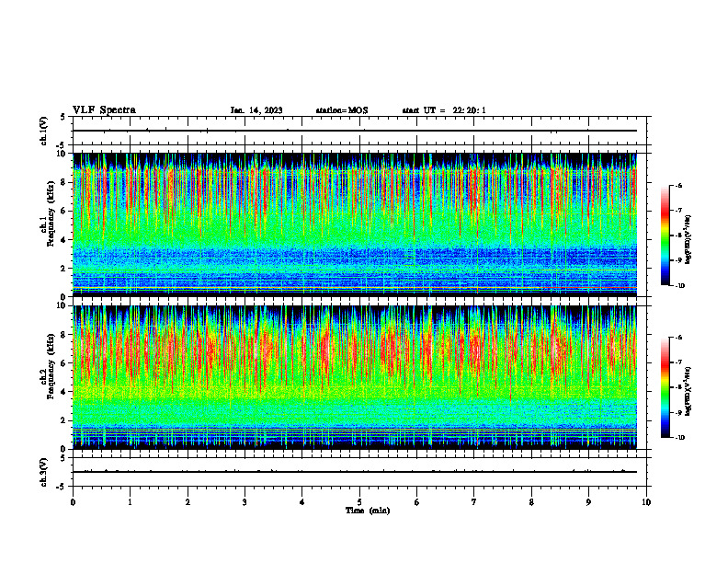Click time axis tick label "5"
728x563 pixels.
tap(359, 502)
